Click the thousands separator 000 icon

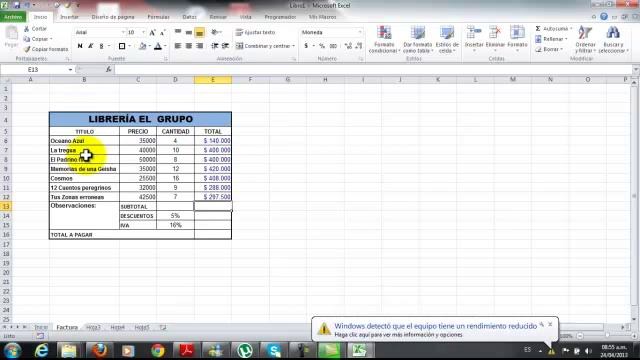[x=333, y=46]
